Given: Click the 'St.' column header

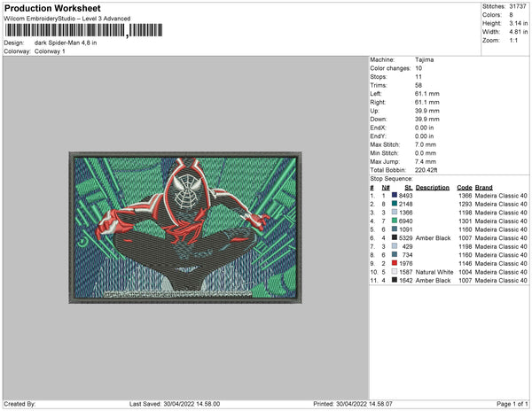Looking at the screenshot, I should (x=409, y=188).
